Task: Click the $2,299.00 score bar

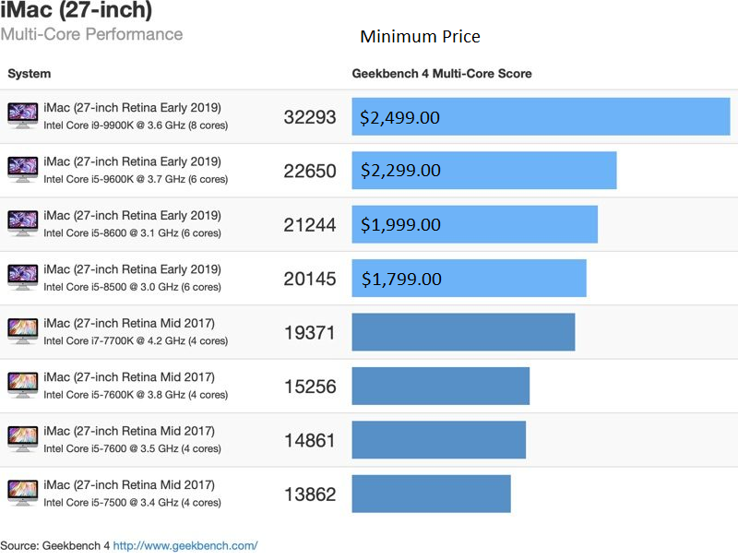Action: click(483, 171)
